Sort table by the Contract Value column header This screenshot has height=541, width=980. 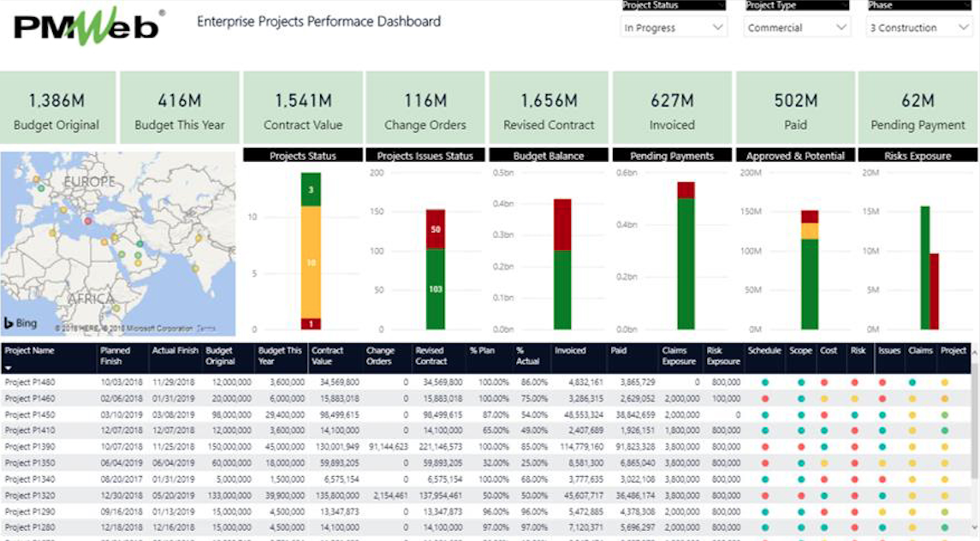click(x=327, y=355)
